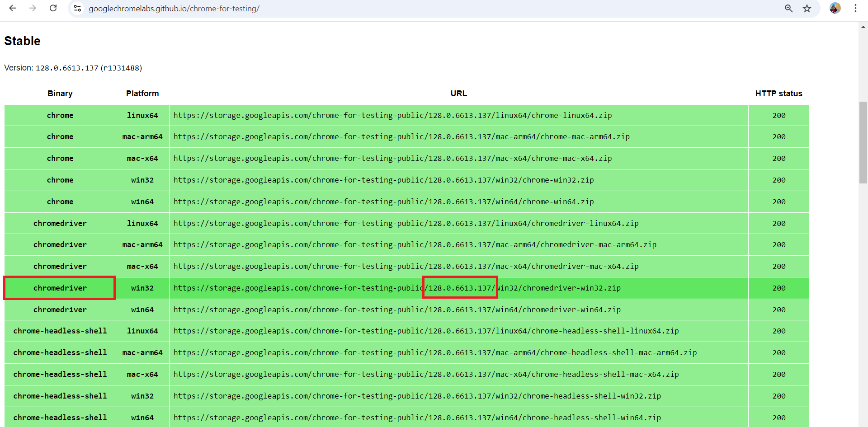
Task: Click the address bar URL text
Action: coord(174,9)
